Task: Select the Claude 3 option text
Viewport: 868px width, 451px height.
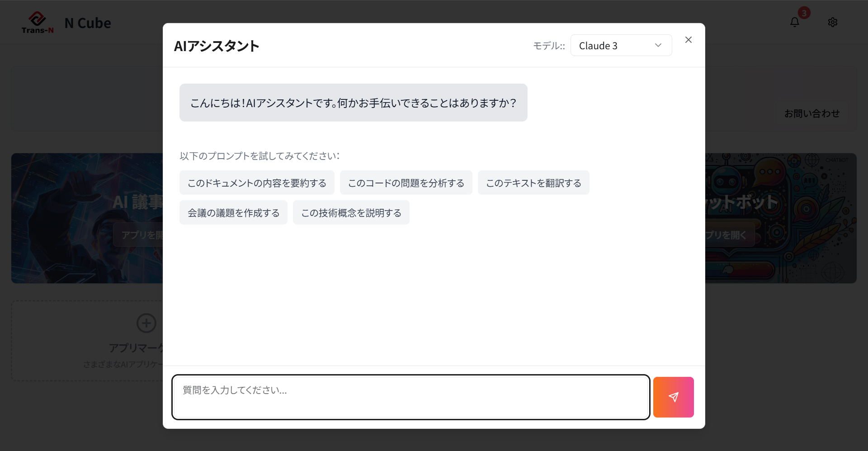Action: [x=598, y=45]
